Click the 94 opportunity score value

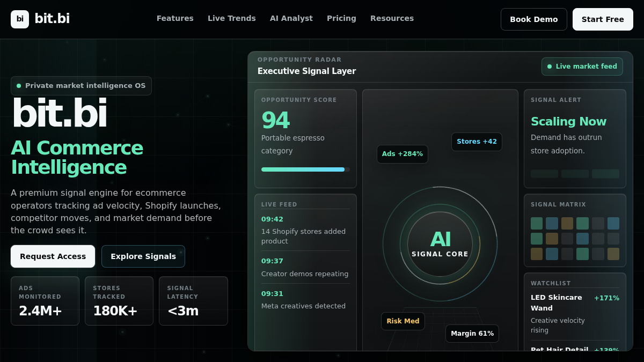pyautogui.click(x=275, y=120)
